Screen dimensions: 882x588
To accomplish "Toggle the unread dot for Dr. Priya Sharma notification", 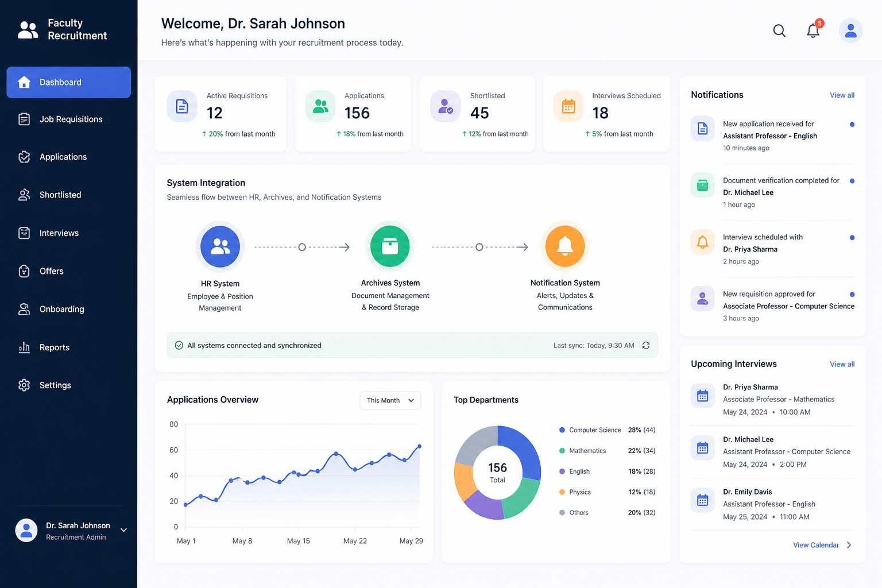I will pos(852,237).
